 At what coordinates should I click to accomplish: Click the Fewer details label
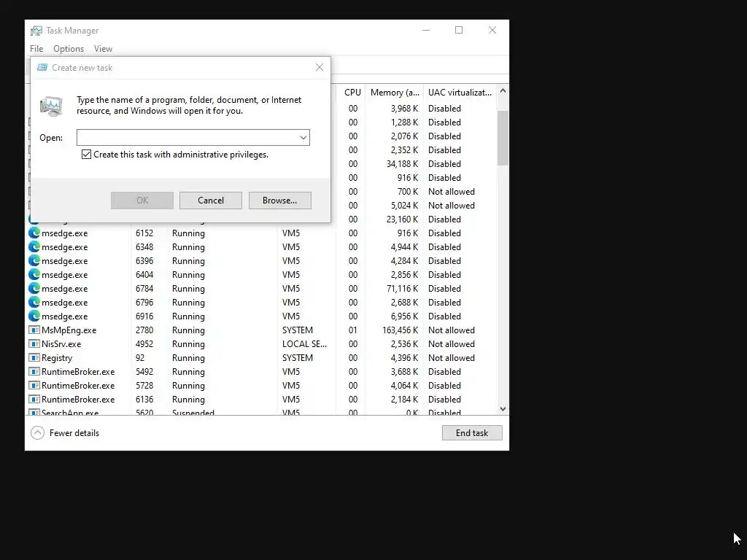pyautogui.click(x=74, y=433)
